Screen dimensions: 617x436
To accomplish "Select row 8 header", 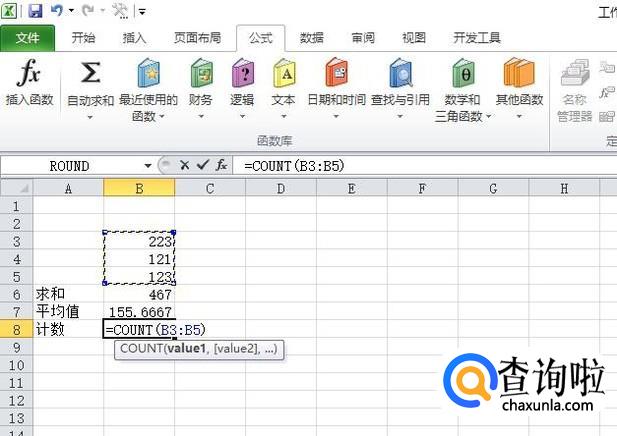I will coord(17,329).
